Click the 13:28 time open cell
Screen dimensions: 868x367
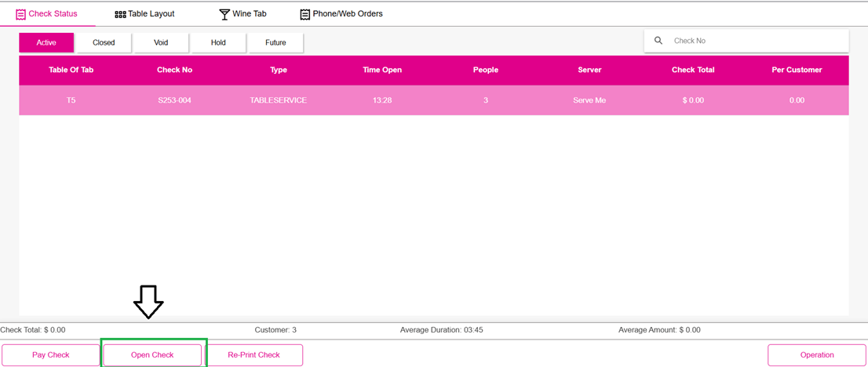tap(382, 100)
